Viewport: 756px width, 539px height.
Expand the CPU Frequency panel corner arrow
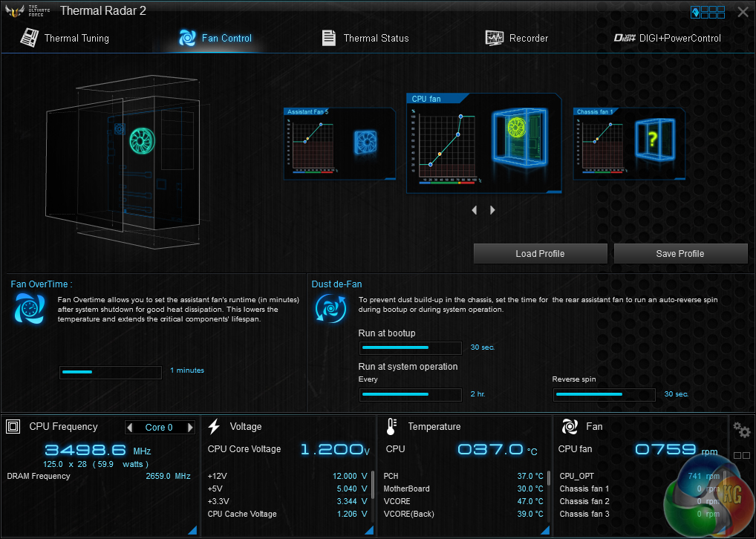pyautogui.click(x=192, y=530)
